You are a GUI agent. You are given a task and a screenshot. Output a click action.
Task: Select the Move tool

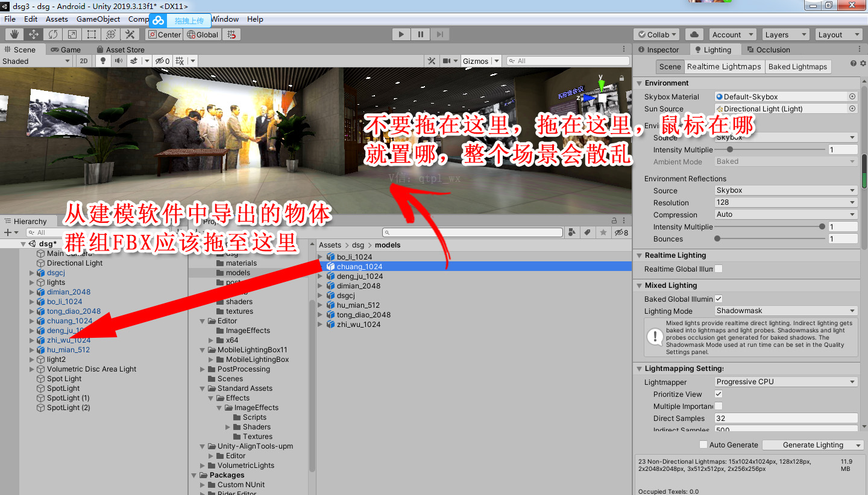(x=34, y=34)
